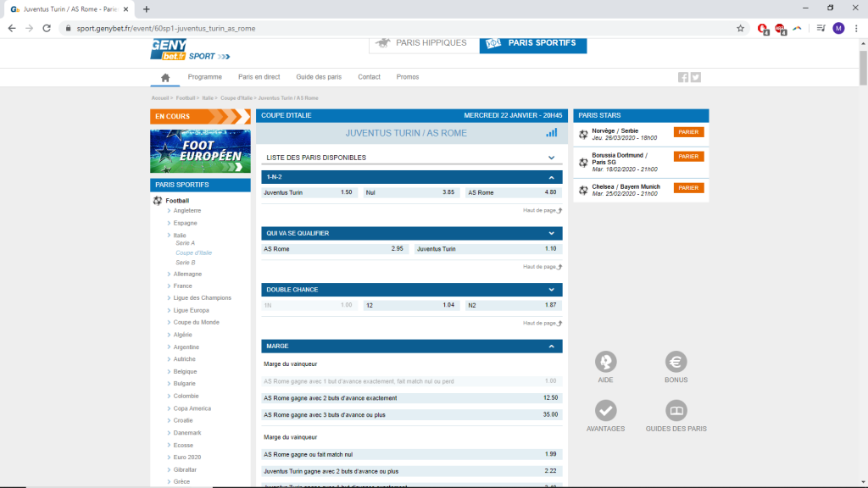Screen dimensions: 868x488
Task: Open the AIDE help icon
Action: coord(605,362)
